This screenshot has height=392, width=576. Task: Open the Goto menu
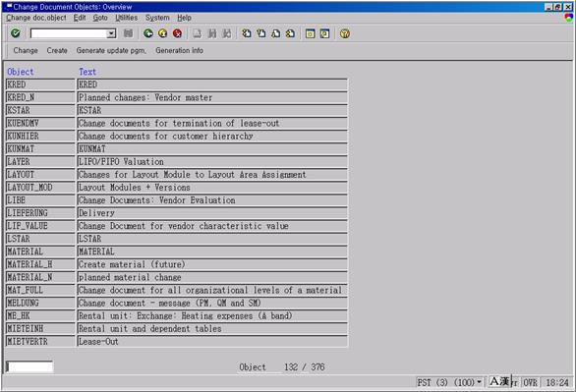(x=100, y=18)
